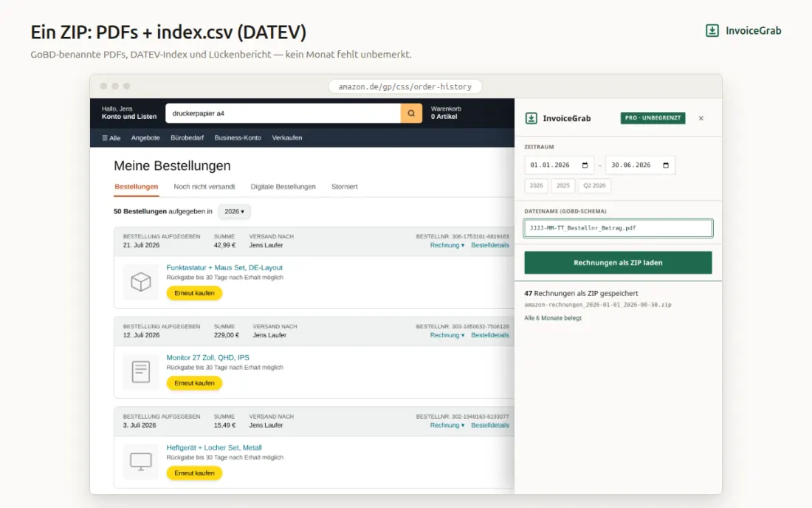Image resolution: width=812 pixels, height=508 pixels.
Task: Select the Bestellungen tab
Action: click(137, 186)
